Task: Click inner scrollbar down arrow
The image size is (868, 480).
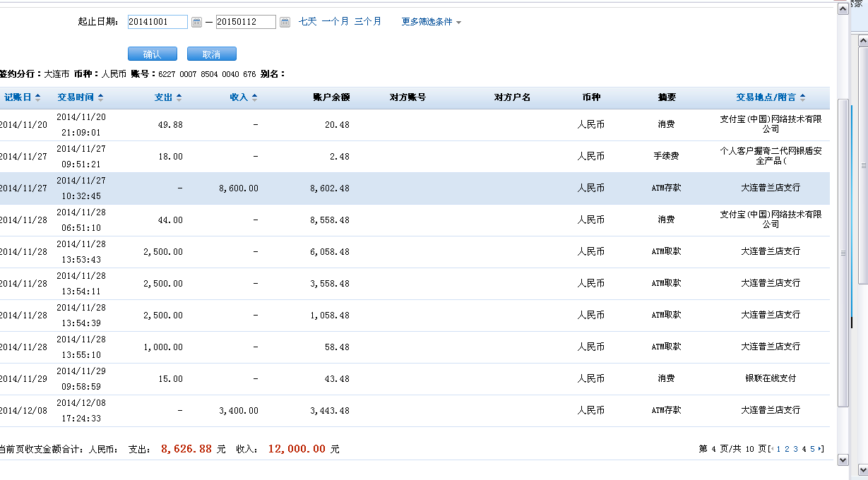Action: [x=843, y=460]
